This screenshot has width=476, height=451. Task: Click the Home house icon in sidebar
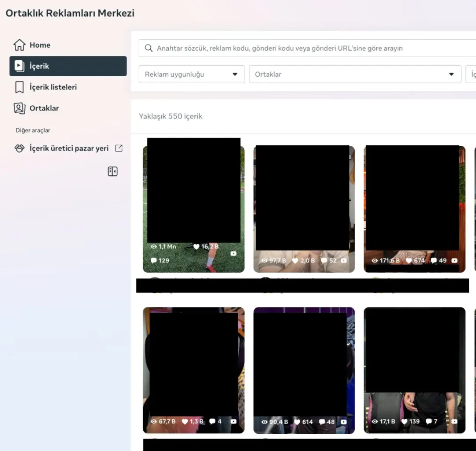point(19,45)
